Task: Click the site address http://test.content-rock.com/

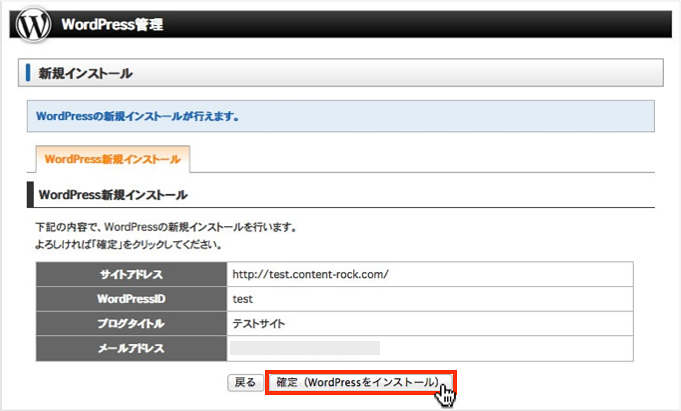Action: pyautogui.click(x=311, y=274)
